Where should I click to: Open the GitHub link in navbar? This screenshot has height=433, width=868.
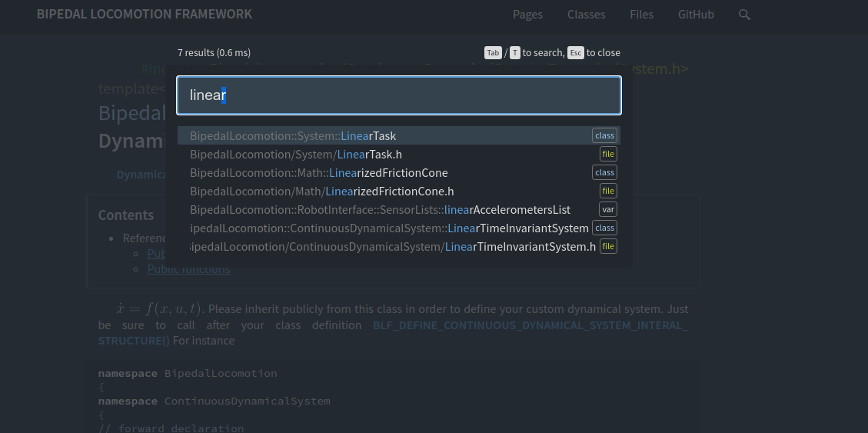pos(696,15)
